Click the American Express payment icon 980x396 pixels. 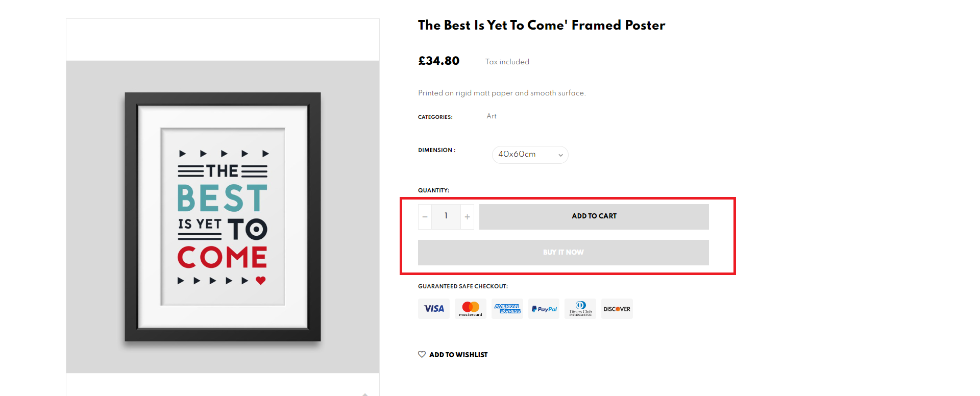point(507,309)
